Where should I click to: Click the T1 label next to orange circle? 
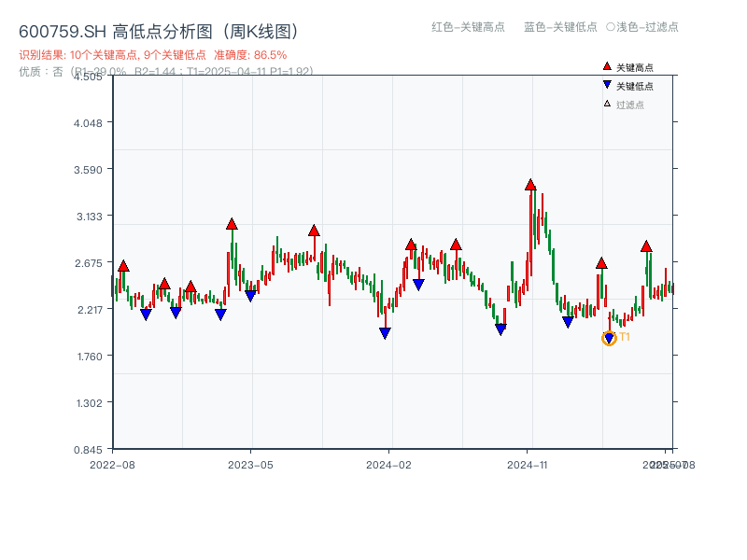click(x=623, y=338)
